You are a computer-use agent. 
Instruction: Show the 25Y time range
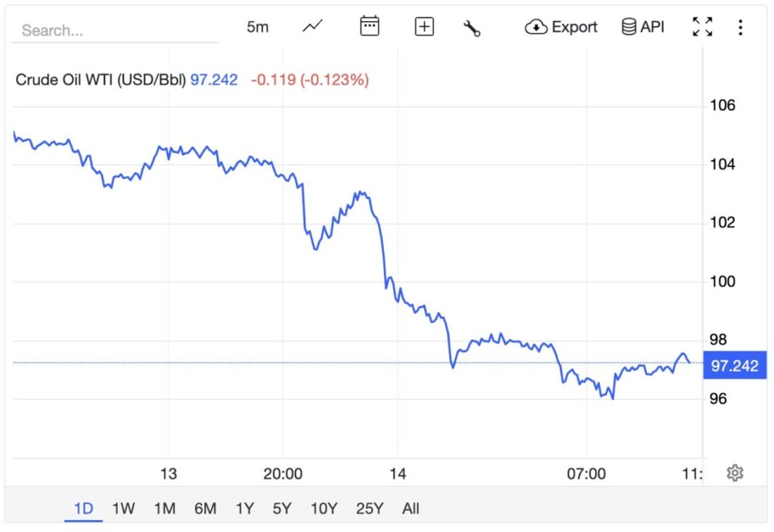tap(370, 509)
